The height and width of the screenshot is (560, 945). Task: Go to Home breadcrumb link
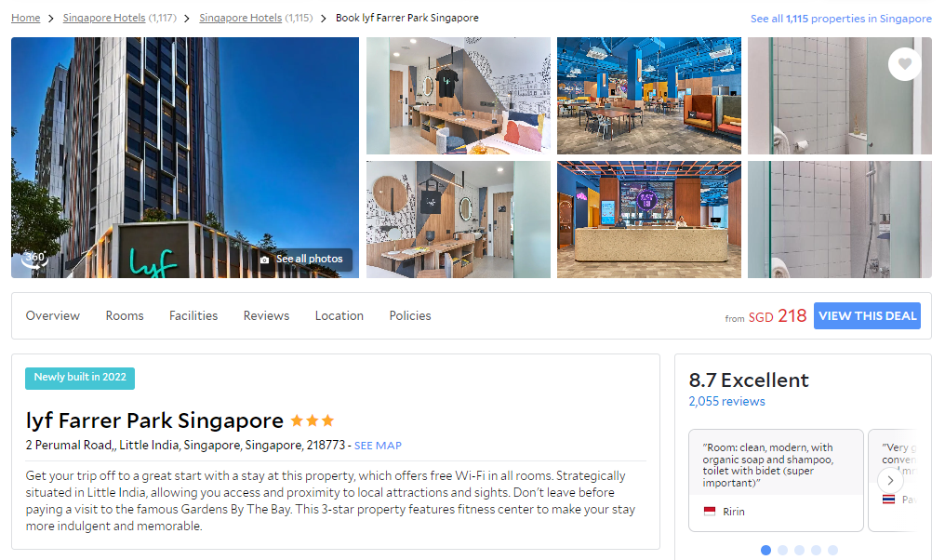coord(26,18)
